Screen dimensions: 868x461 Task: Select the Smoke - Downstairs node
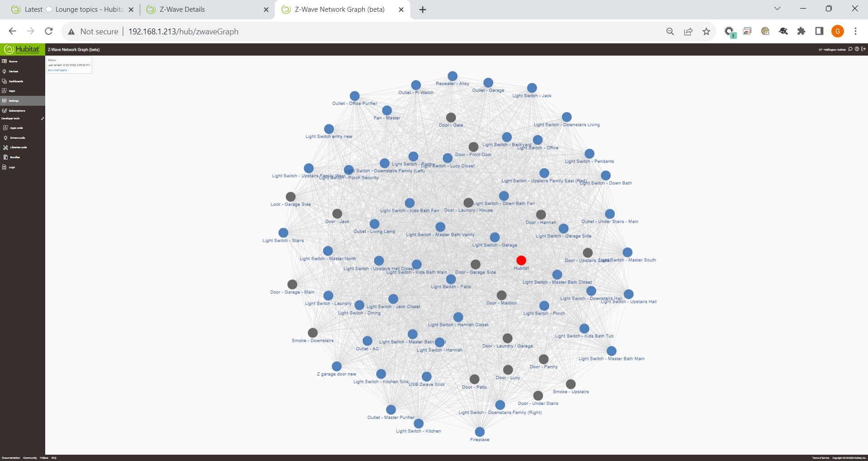click(x=313, y=333)
